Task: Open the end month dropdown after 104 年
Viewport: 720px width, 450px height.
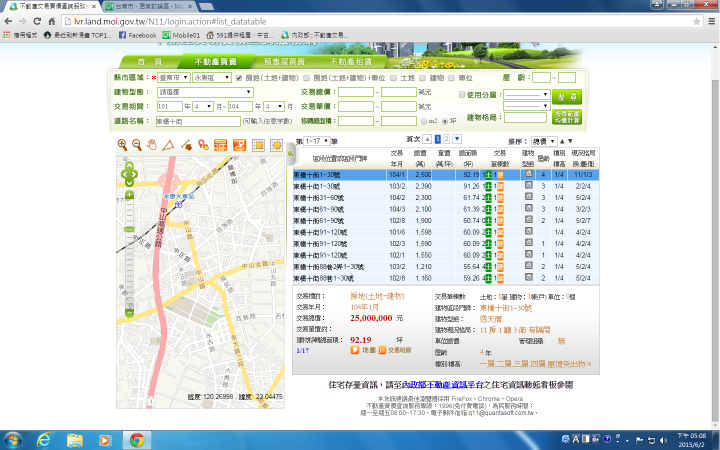Action: pos(274,107)
